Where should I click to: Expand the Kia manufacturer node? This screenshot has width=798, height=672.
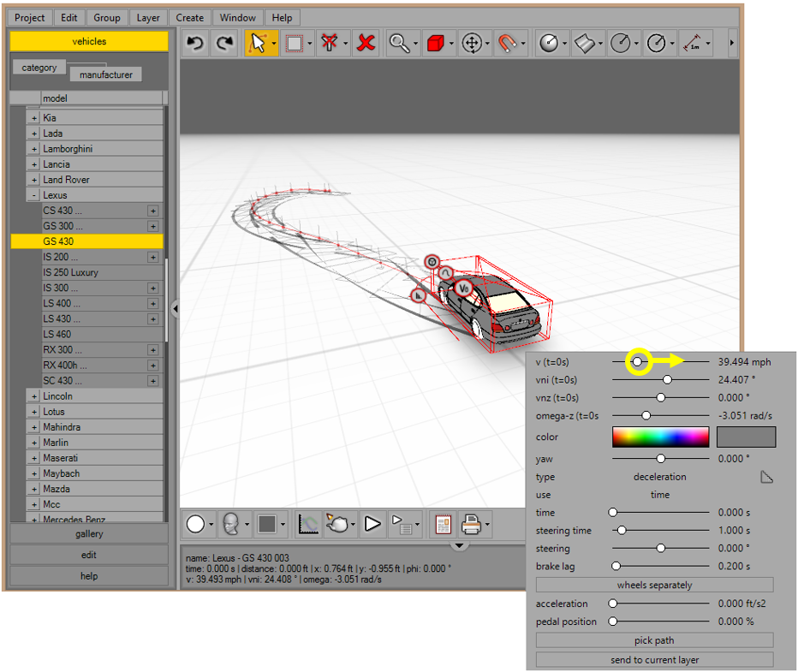(34, 118)
